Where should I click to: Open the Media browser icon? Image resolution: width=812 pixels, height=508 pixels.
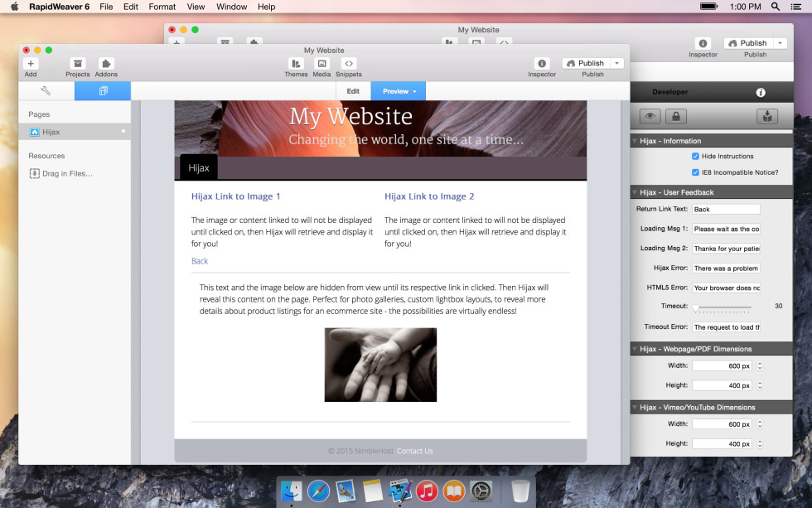pyautogui.click(x=321, y=63)
